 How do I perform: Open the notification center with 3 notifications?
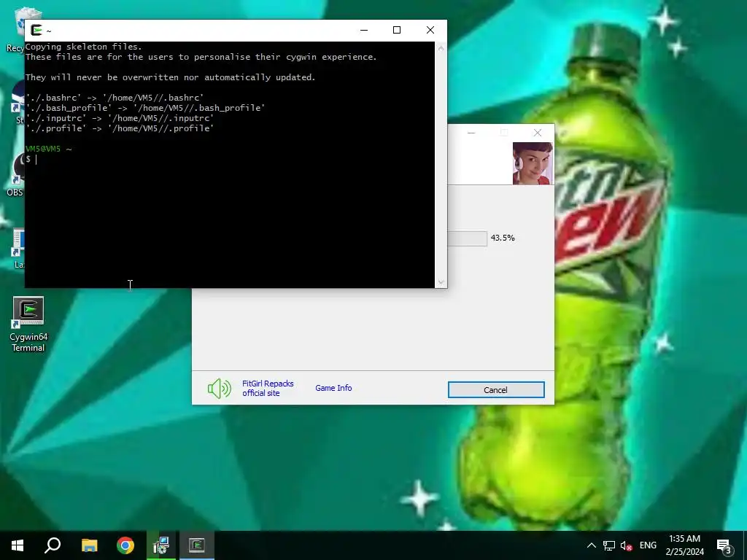tap(724, 546)
